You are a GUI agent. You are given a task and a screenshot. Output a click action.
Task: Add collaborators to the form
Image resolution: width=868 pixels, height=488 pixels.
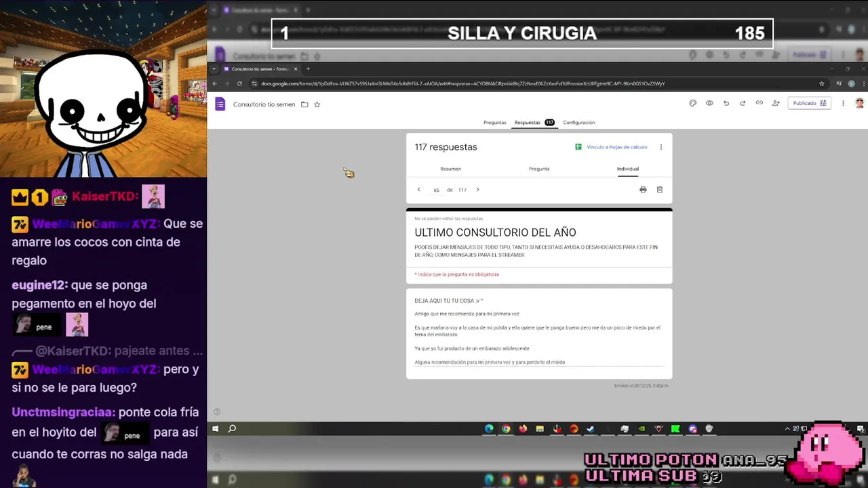pos(776,103)
